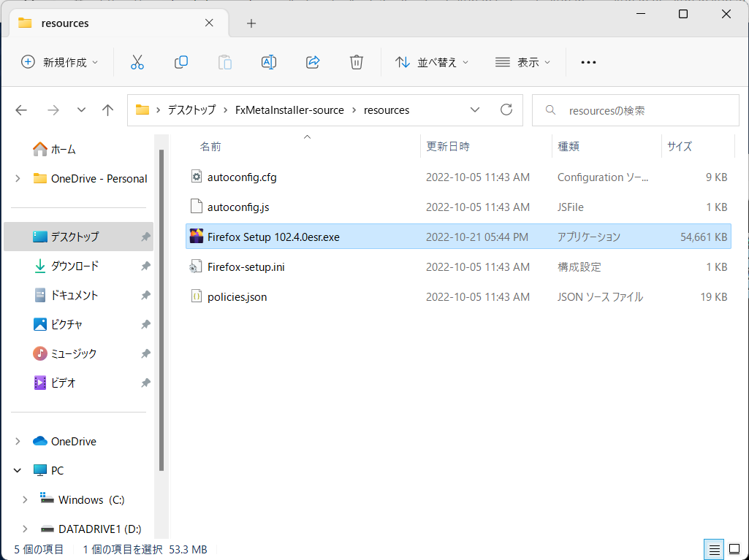This screenshot has width=749, height=560.
Task: Expand OneDrive - Personal tree node
Action: tap(18, 179)
